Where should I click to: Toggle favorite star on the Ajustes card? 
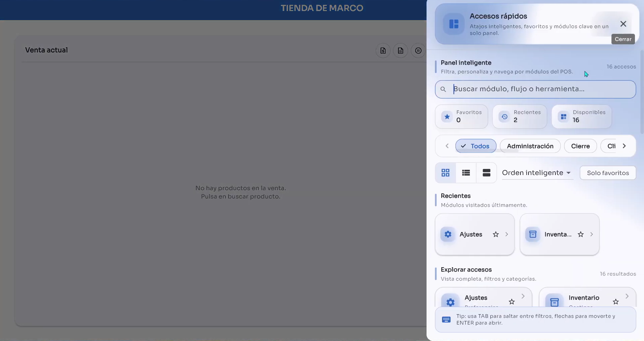pyautogui.click(x=496, y=234)
